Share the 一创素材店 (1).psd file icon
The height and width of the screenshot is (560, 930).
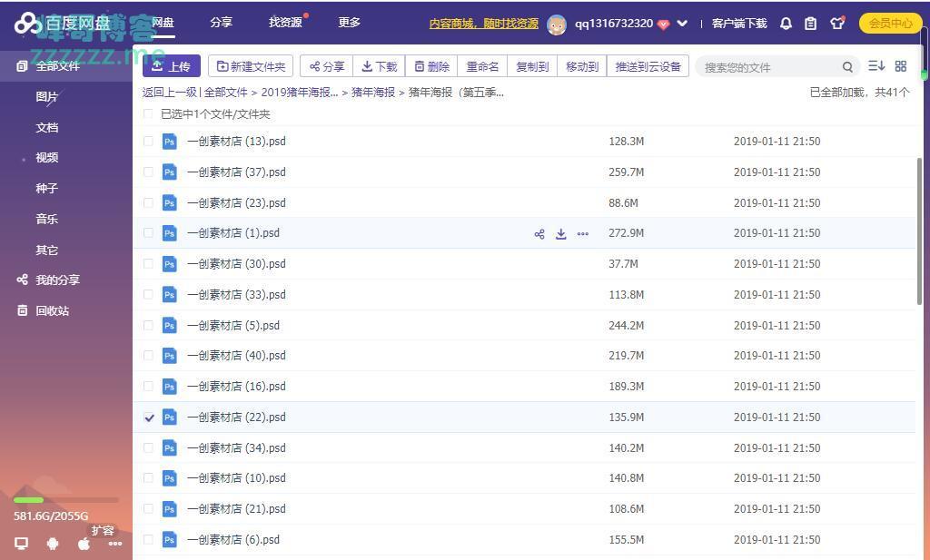[x=539, y=234]
